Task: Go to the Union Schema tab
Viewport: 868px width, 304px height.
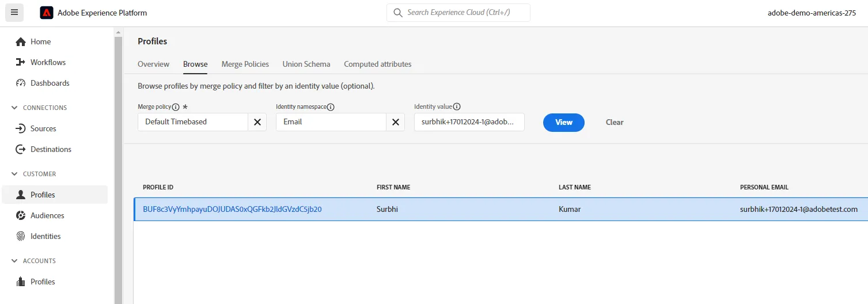Action: (306, 64)
